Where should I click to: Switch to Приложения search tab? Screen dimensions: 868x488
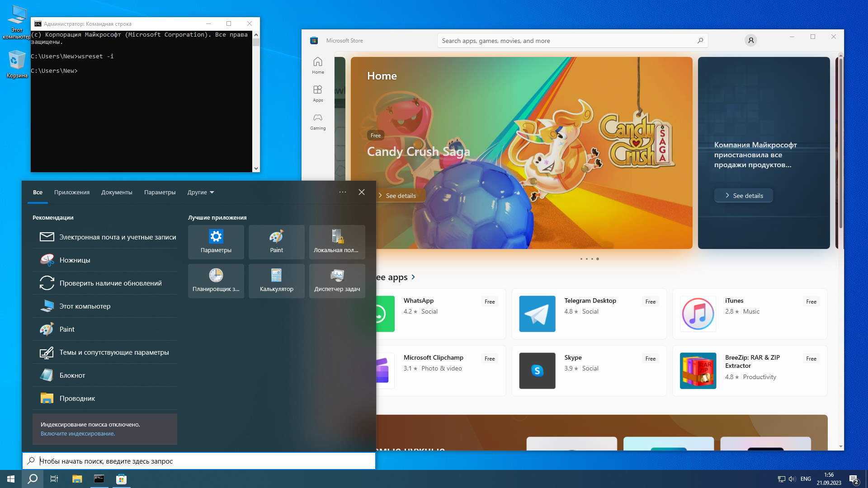[72, 192]
